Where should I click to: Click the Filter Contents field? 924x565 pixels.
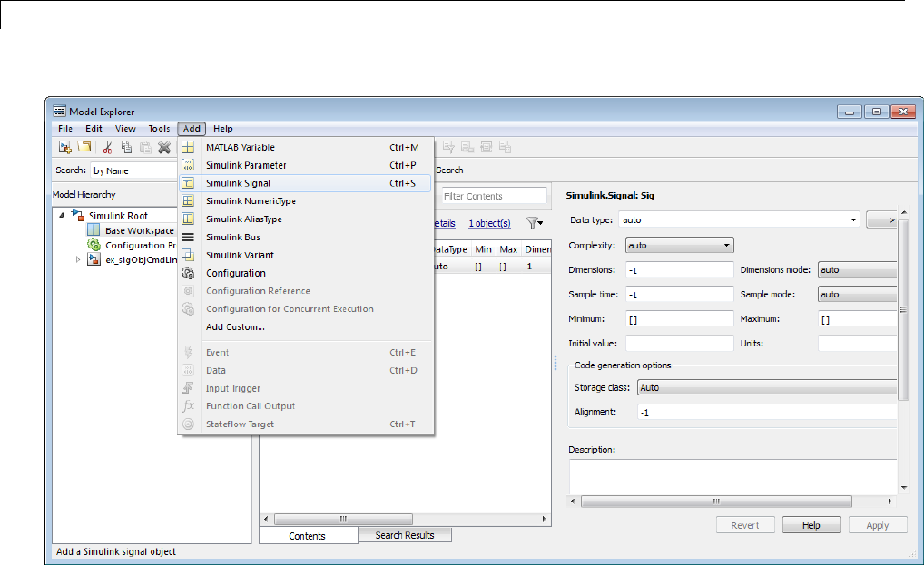[x=494, y=196]
